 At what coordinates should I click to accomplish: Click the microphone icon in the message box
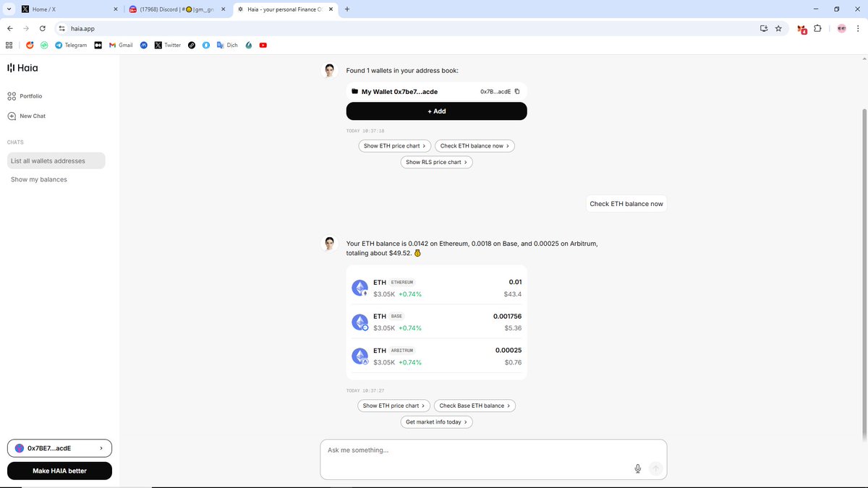(637, 468)
